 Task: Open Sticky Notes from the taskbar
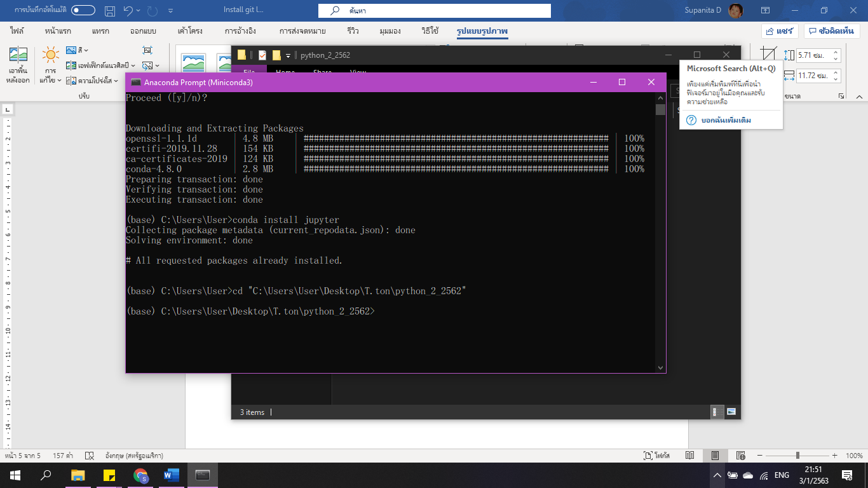tap(109, 475)
